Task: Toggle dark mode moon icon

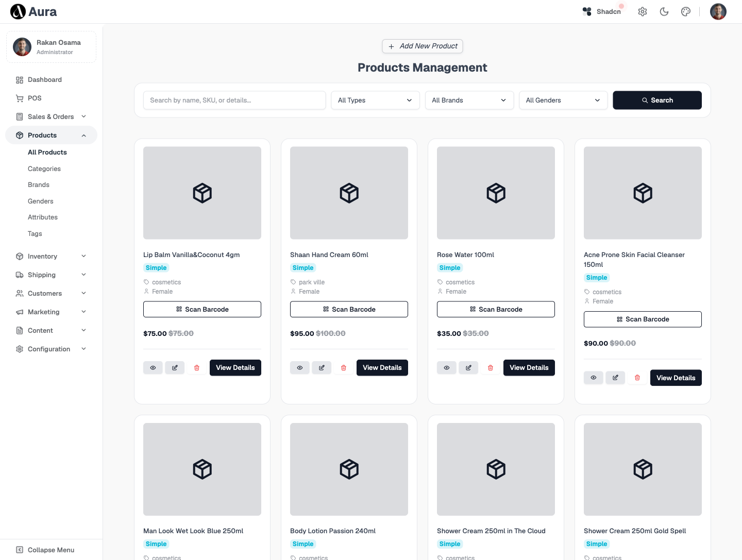Action: click(x=664, y=11)
